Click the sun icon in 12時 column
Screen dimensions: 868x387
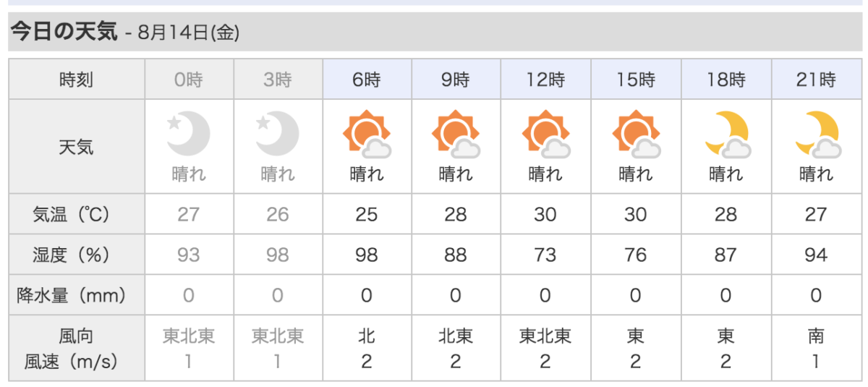[545, 135]
